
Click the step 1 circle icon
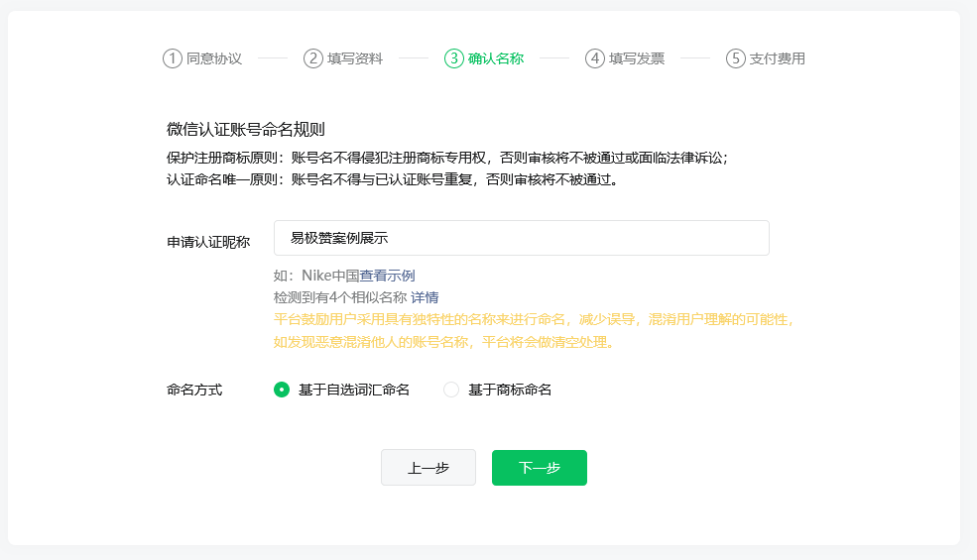tap(173, 58)
